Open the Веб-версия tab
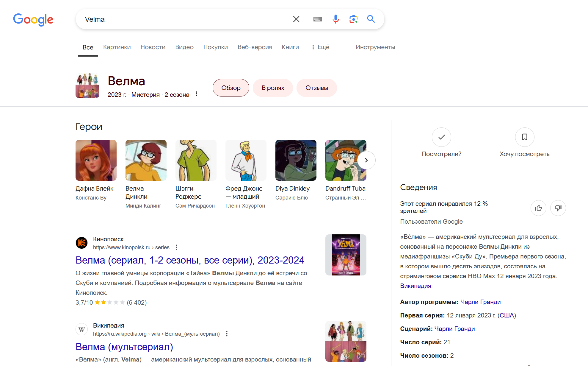Screen dimensions: 588x366 tap(255, 47)
